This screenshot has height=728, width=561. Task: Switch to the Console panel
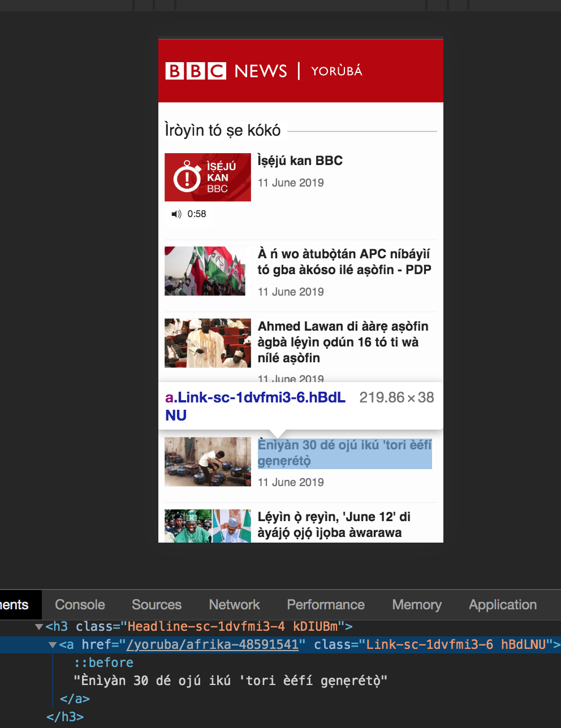pyautogui.click(x=79, y=604)
